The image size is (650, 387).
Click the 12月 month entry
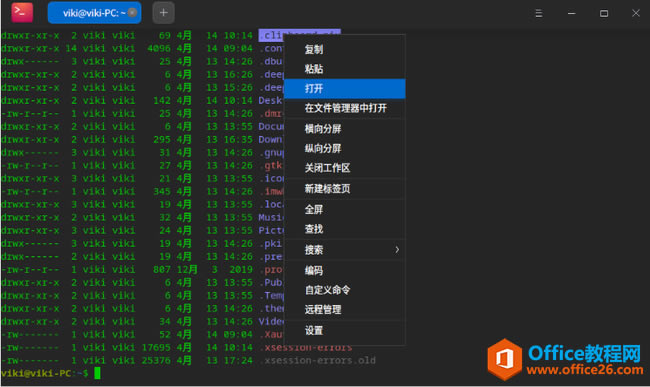[x=187, y=270]
